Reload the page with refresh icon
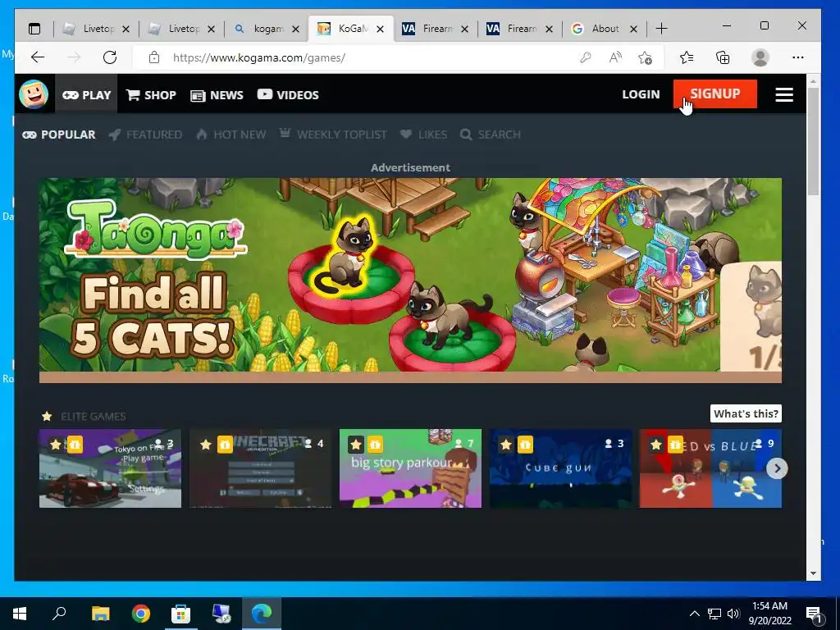The image size is (840, 630). click(110, 57)
